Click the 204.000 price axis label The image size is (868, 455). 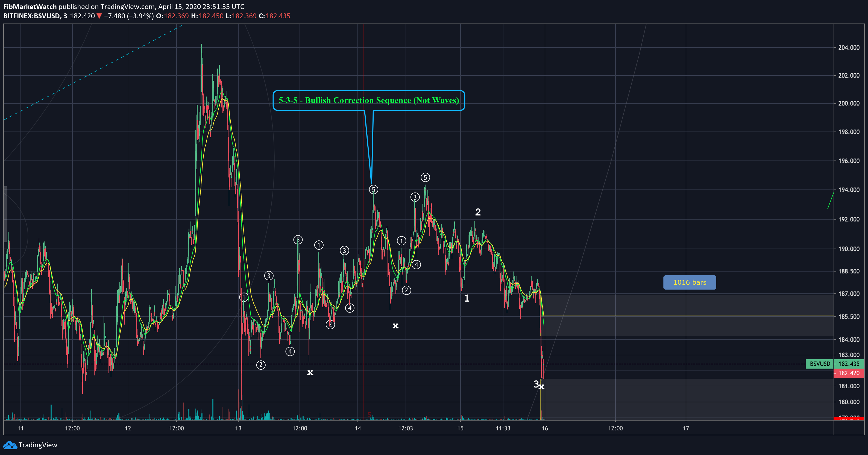click(848, 48)
